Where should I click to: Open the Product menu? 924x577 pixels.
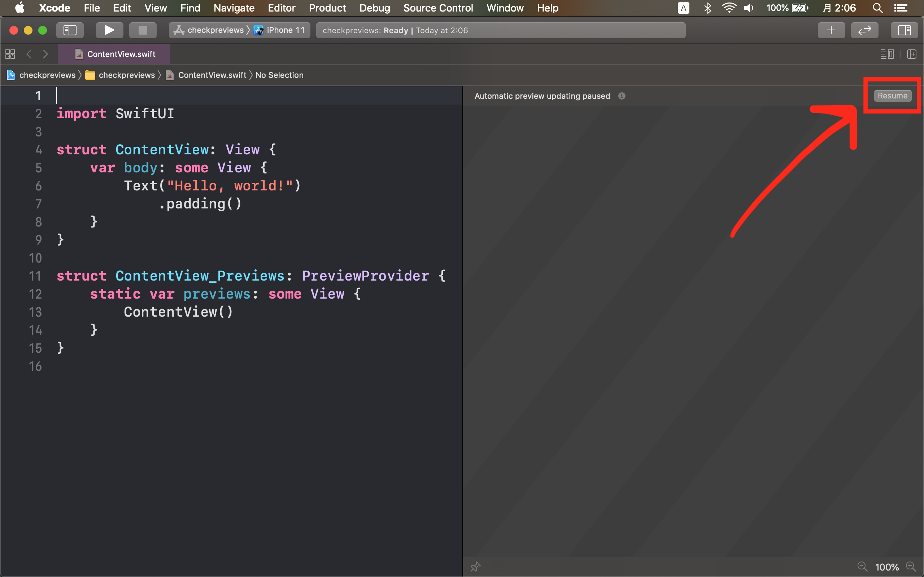click(327, 8)
